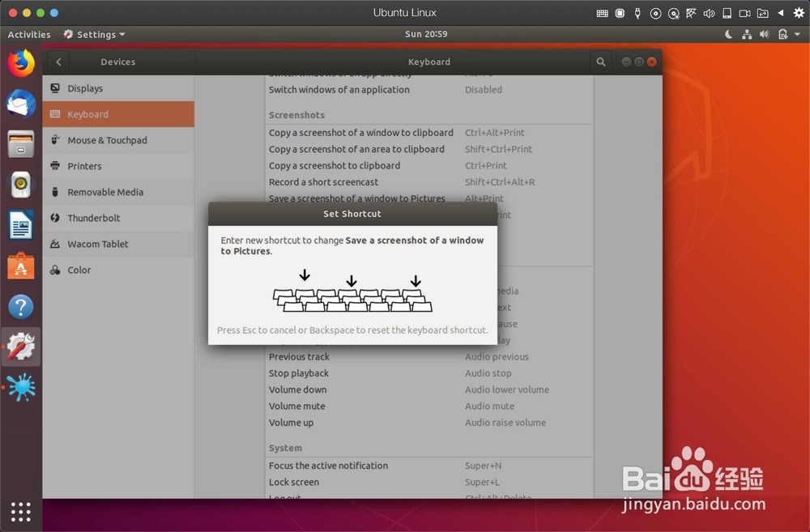Launch Thunderbird mail from the dock
Viewport: 810px width, 532px height.
21,104
